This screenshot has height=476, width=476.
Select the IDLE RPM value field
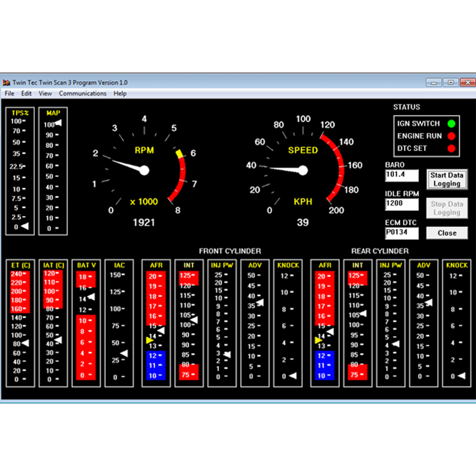pos(401,204)
